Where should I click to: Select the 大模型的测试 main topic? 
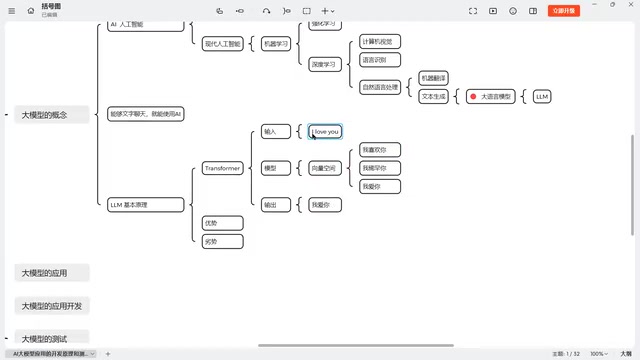(x=52, y=338)
